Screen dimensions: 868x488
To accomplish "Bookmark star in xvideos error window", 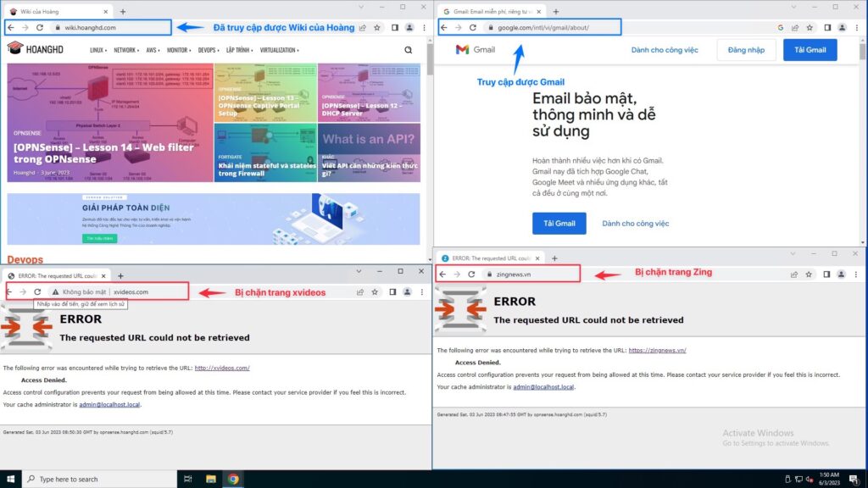I will tap(375, 291).
